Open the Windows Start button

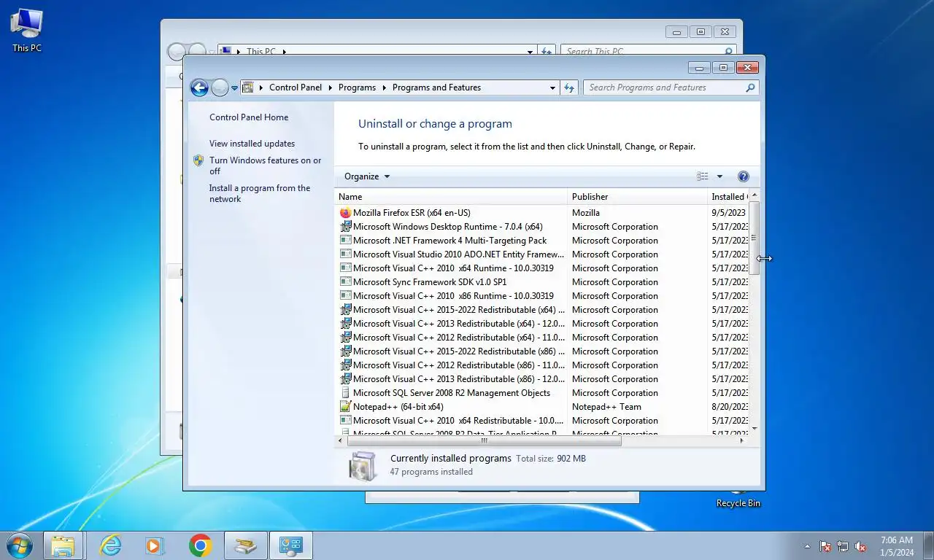pos(19,545)
